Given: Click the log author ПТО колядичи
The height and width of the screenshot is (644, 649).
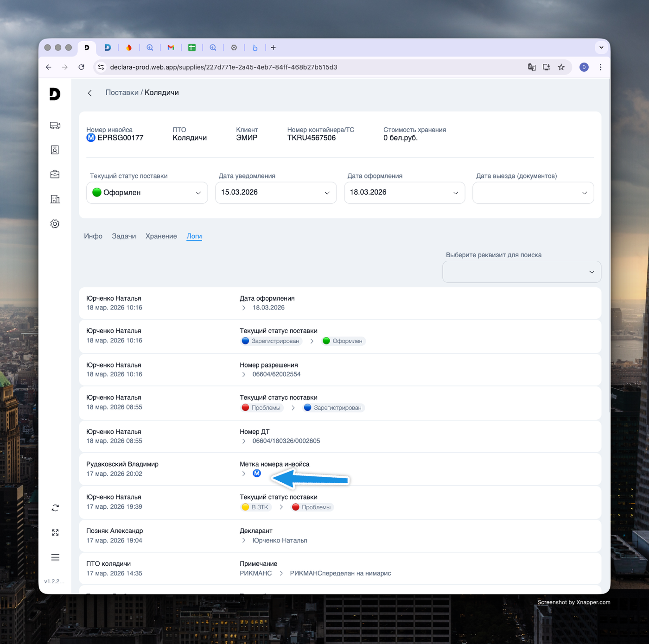Looking at the screenshot, I should click(x=108, y=564).
